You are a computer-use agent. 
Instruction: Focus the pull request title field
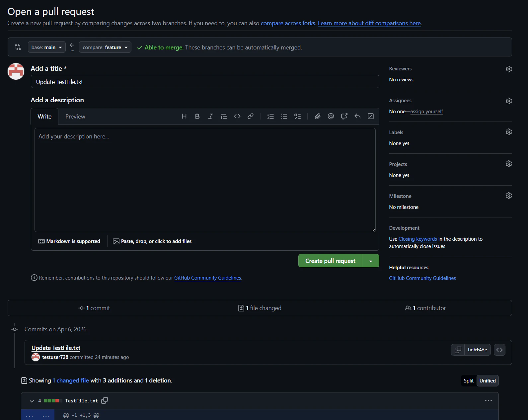(x=205, y=82)
